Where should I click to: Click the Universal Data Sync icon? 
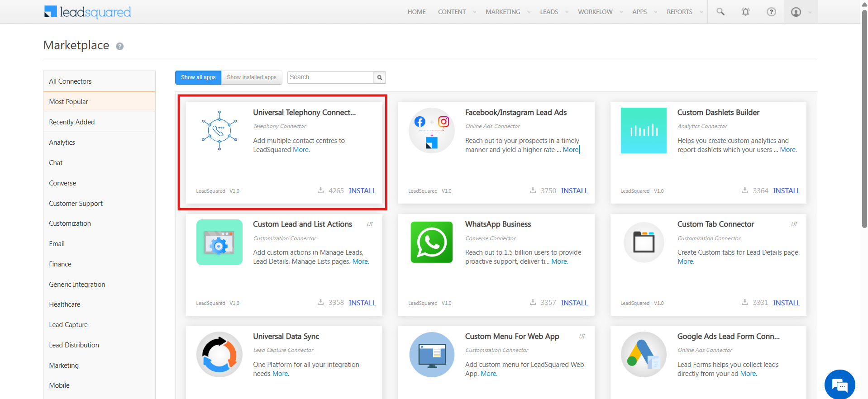pos(219,354)
